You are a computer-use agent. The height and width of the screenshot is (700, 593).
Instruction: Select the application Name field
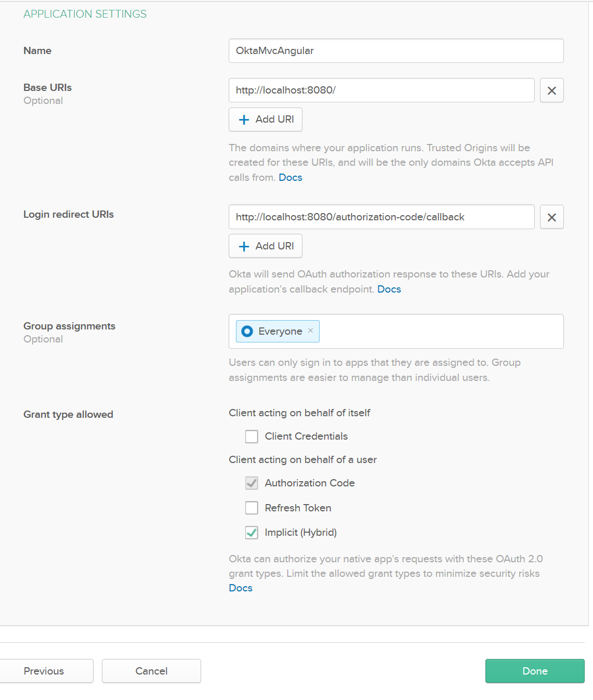pyautogui.click(x=396, y=50)
